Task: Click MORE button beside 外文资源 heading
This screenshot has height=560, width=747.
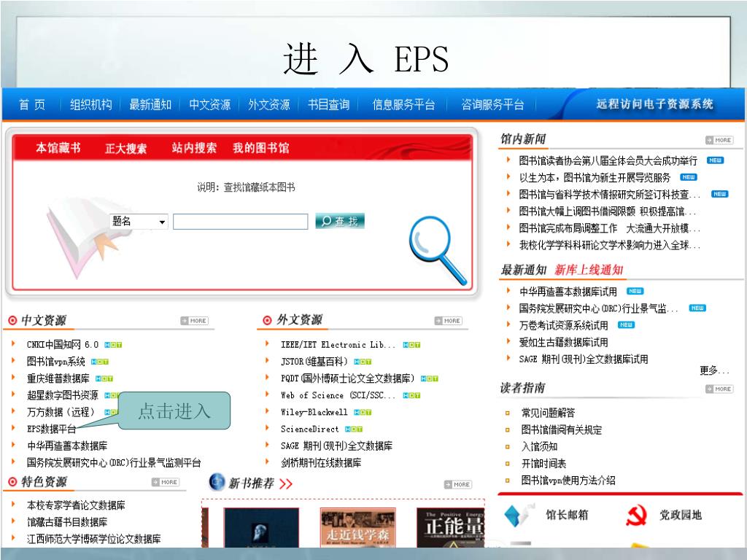Action: (x=449, y=321)
